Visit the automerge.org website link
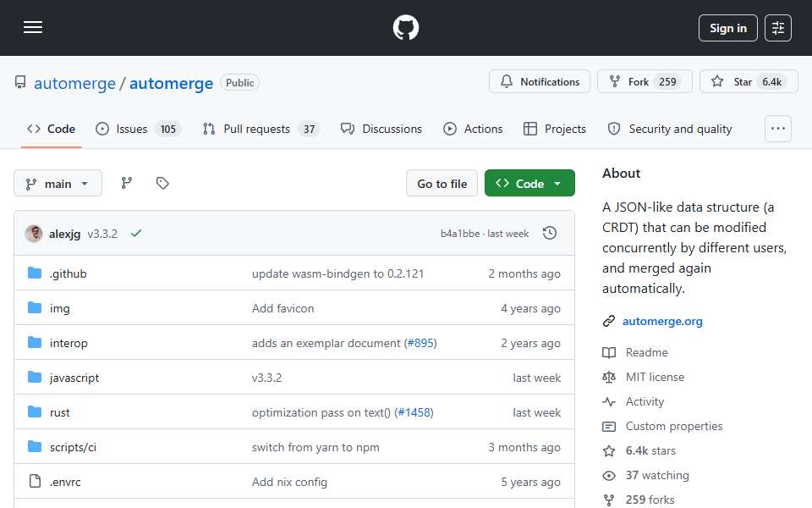The height and width of the screenshot is (508, 812). pyautogui.click(x=662, y=322)
